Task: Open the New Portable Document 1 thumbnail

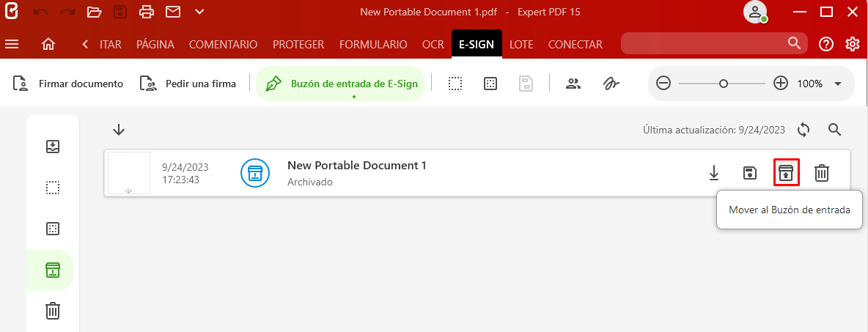Action: point(129,173)
